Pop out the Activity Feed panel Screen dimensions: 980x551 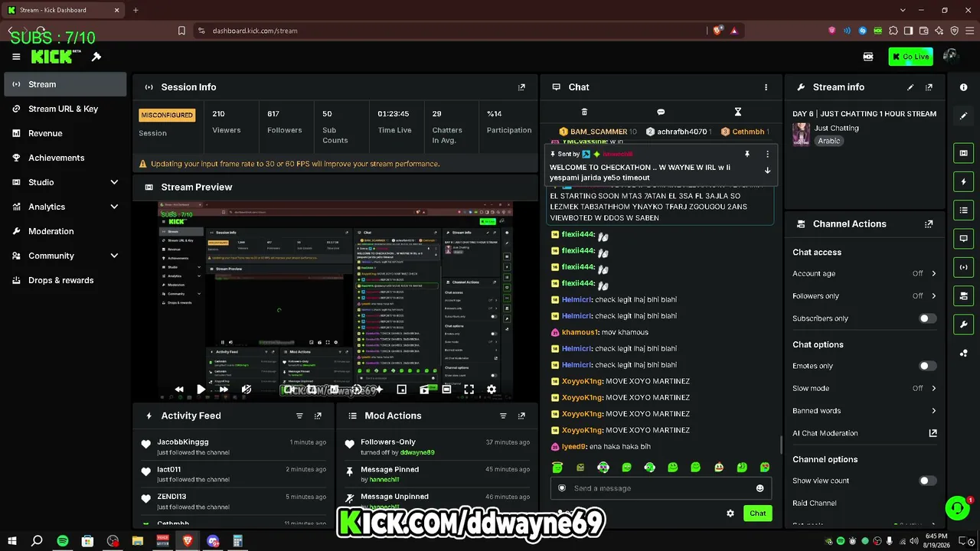318,416
